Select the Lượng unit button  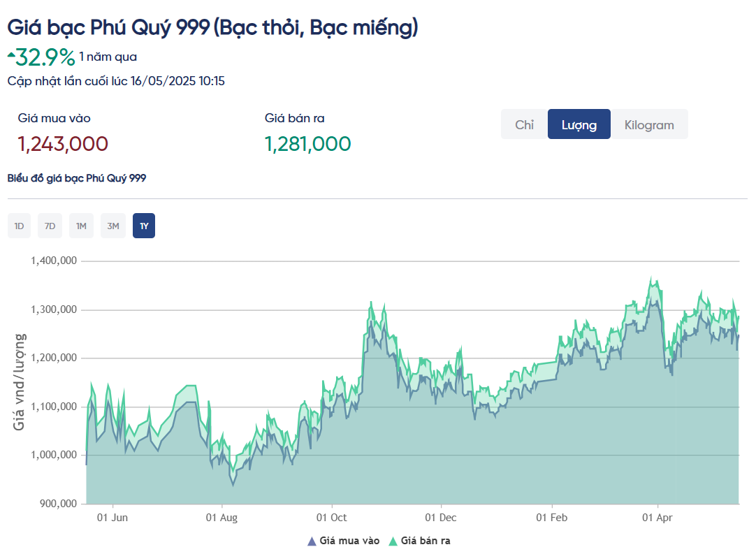click(x=579, y=124)
